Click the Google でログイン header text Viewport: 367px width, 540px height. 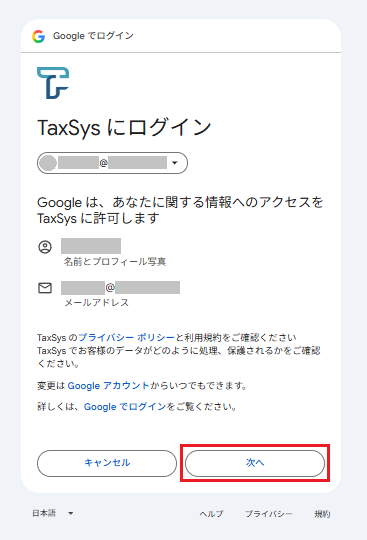(x=93, y=36)
